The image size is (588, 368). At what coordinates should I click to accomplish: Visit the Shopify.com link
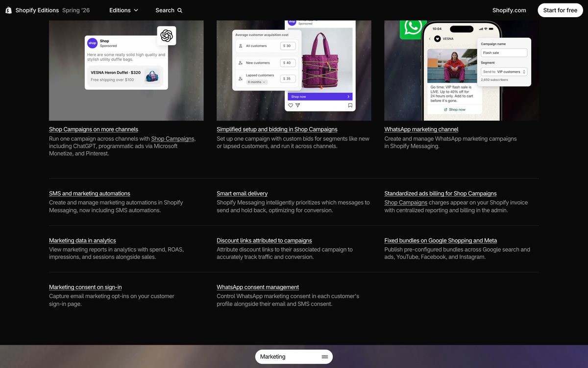pyautogui.click(x=509, y=10)
